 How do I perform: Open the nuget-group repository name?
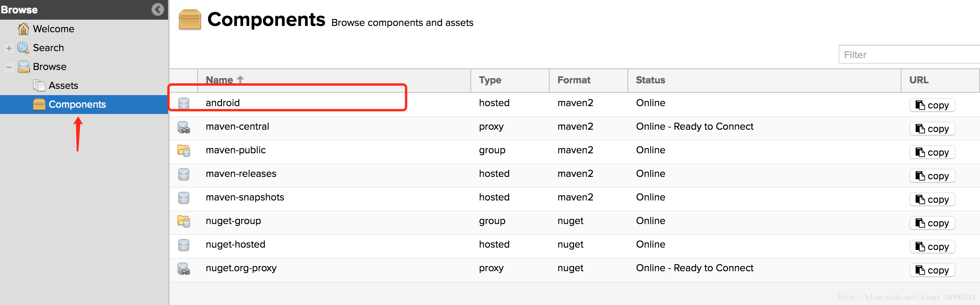(233, 221)
